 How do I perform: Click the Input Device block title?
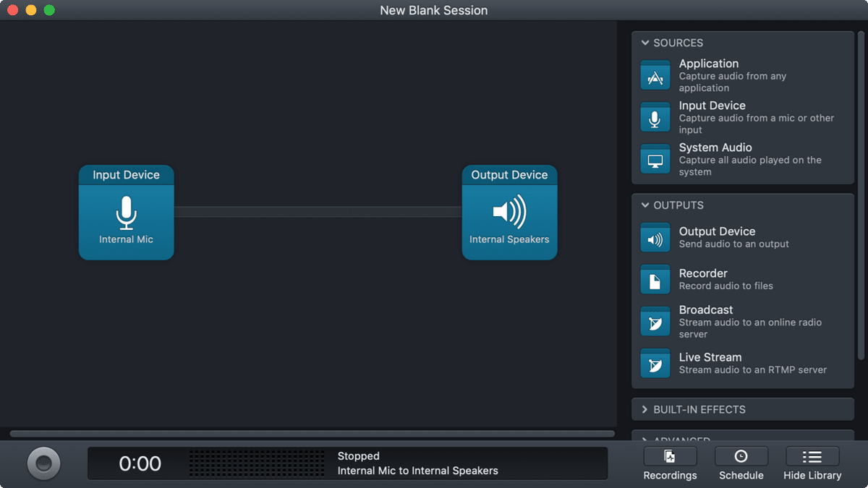127,175
